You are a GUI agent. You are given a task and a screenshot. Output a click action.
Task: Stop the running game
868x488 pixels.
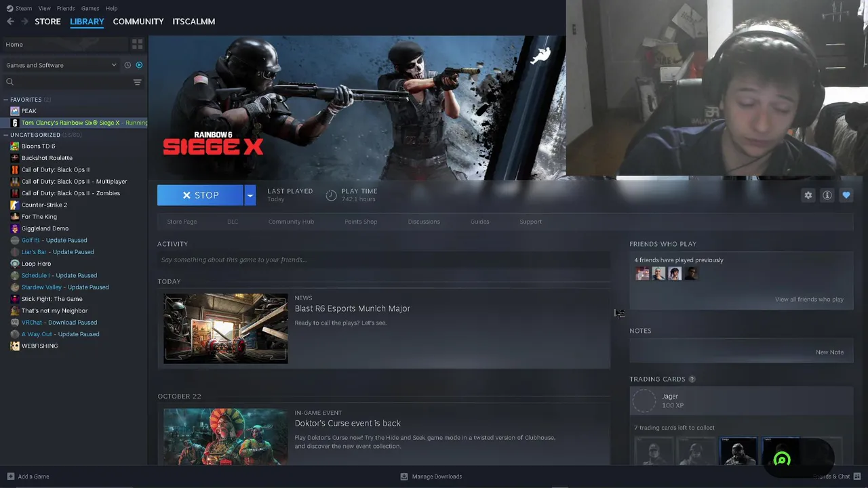[200, 195]
